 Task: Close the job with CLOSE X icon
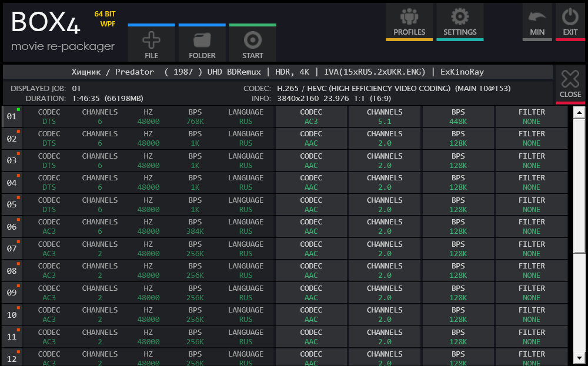tap(570, 80)
